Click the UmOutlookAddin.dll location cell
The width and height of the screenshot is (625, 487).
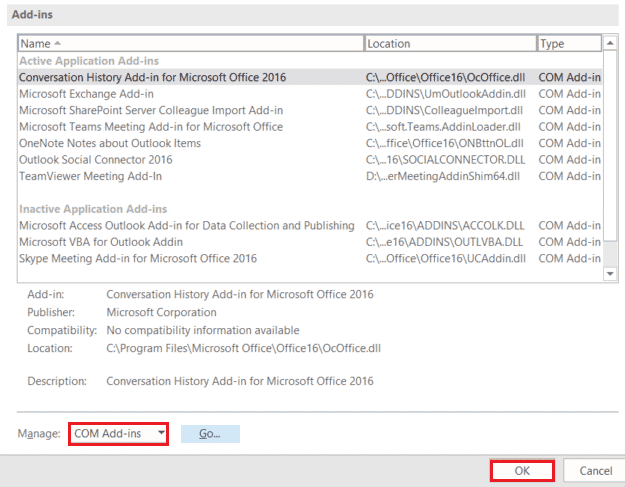446,94
